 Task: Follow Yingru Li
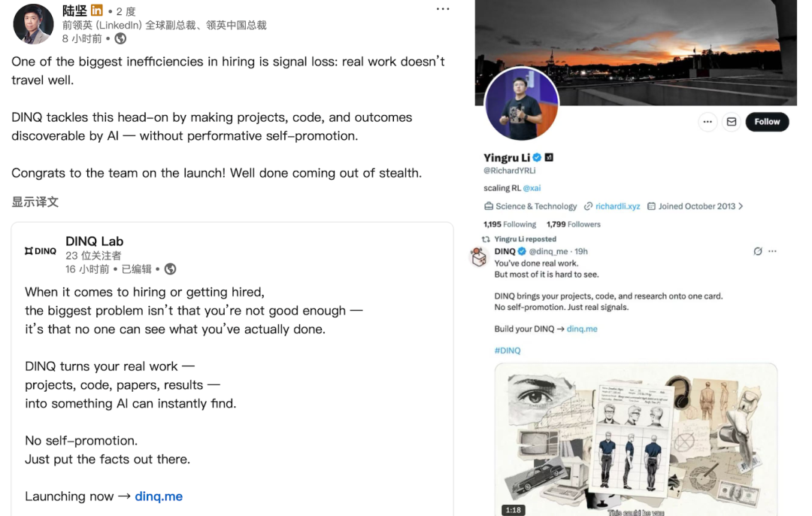tap(767, 122)
